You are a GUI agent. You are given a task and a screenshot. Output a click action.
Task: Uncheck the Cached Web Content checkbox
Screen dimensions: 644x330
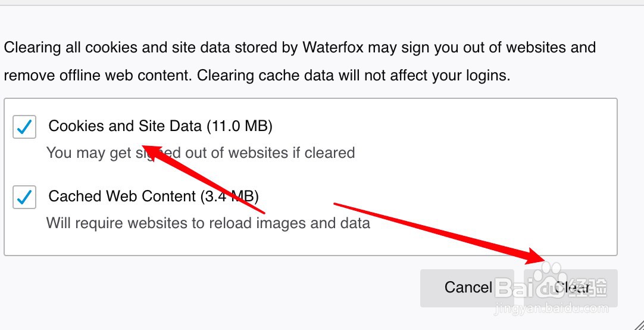point(24,197)
